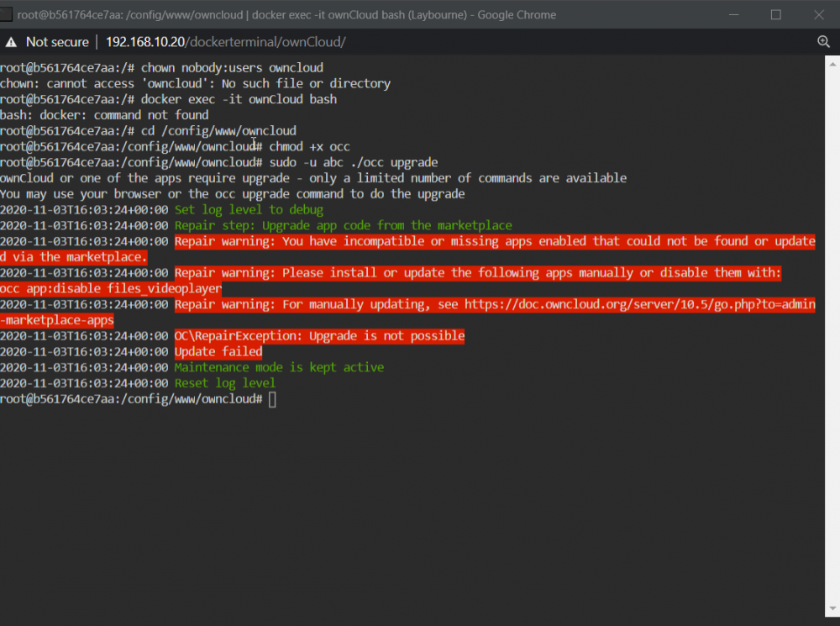Screen dimensions: 840x626
Task: Click '-marketplace-apps' red text
Action: [x=57, y=320]
